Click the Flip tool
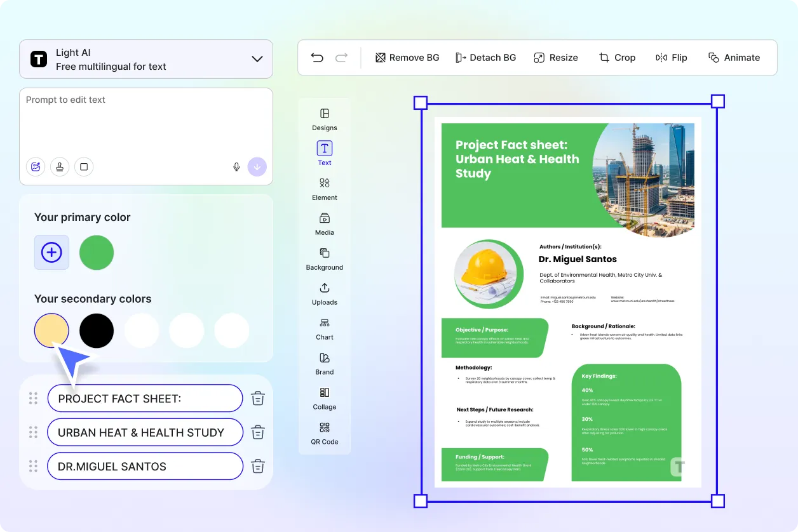This screenshot has width=798, height=532. [x=672, y=58]
